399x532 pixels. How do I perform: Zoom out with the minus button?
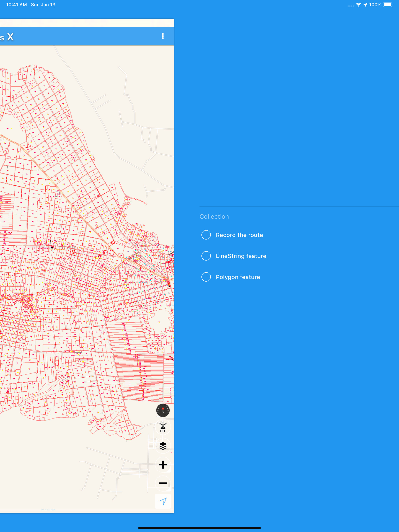pyautogui.click(x=163, y=483)
